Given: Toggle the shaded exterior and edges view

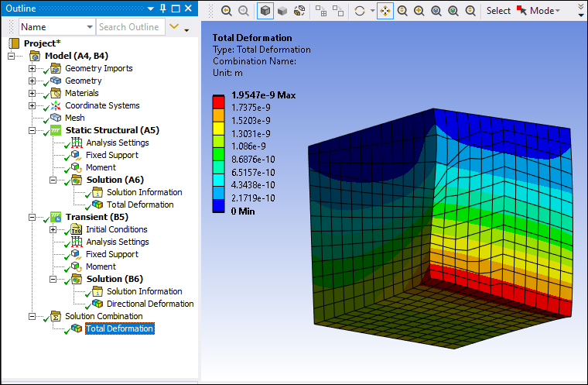Looking at the screenshot, I should pos(265,11).
